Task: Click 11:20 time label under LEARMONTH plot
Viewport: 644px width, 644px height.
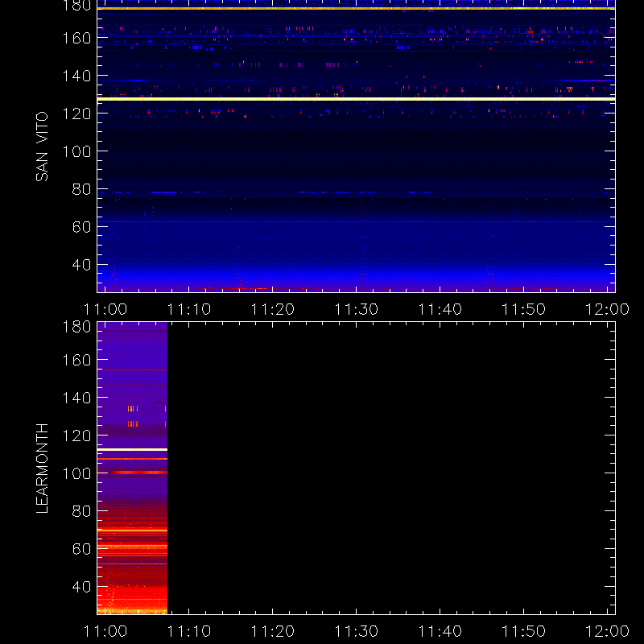Action: (273, 631)
